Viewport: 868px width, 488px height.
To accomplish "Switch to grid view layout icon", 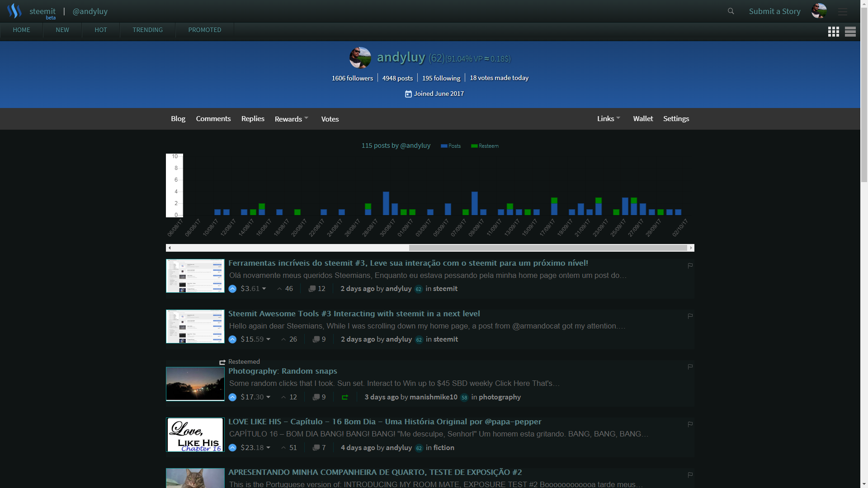I will point(833,32).
